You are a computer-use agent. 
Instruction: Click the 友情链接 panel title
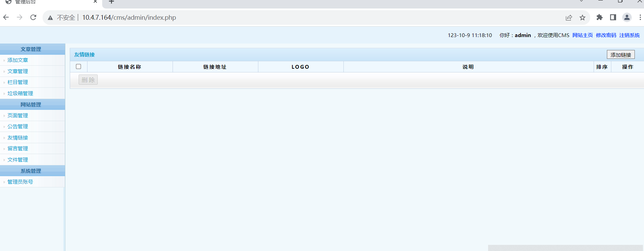click(x=84, y=55)
